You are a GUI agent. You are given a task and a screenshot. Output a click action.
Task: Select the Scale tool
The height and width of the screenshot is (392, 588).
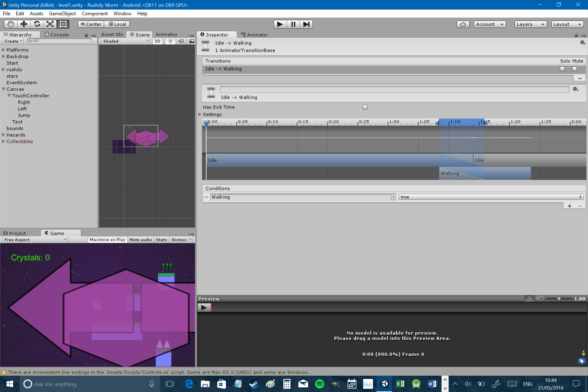click(x=50, y=24)
